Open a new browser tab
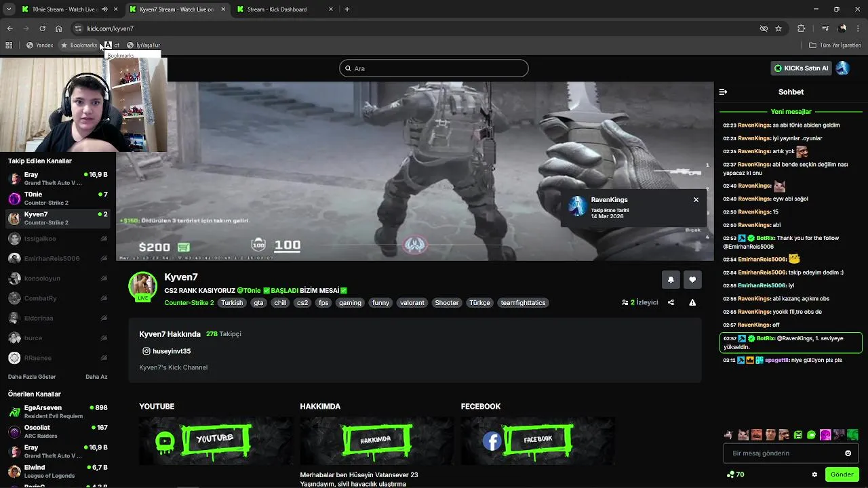868x488 pixels. click(x=347, y=9)
